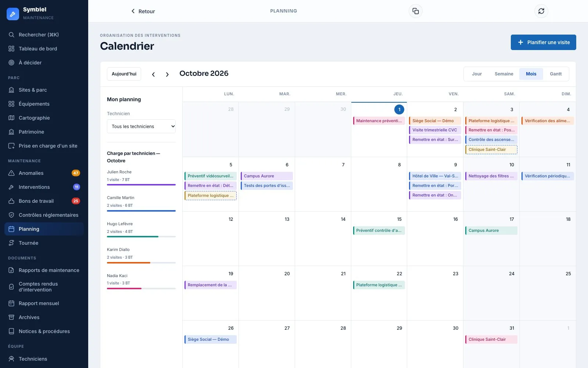
Task: Open Contrôles réglementaires
Action: (x=44, y=215)
